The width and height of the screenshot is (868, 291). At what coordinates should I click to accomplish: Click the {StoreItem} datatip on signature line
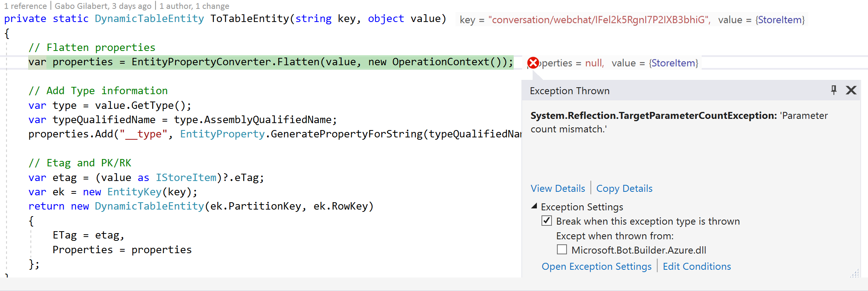[780, 20]
